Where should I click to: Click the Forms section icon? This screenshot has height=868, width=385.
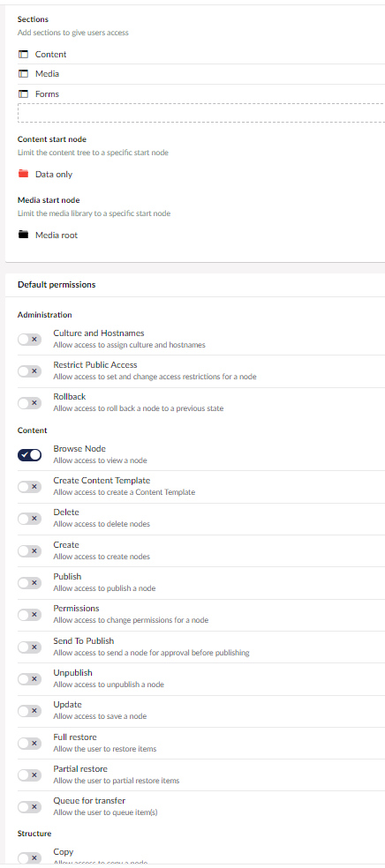coord(23,94)
